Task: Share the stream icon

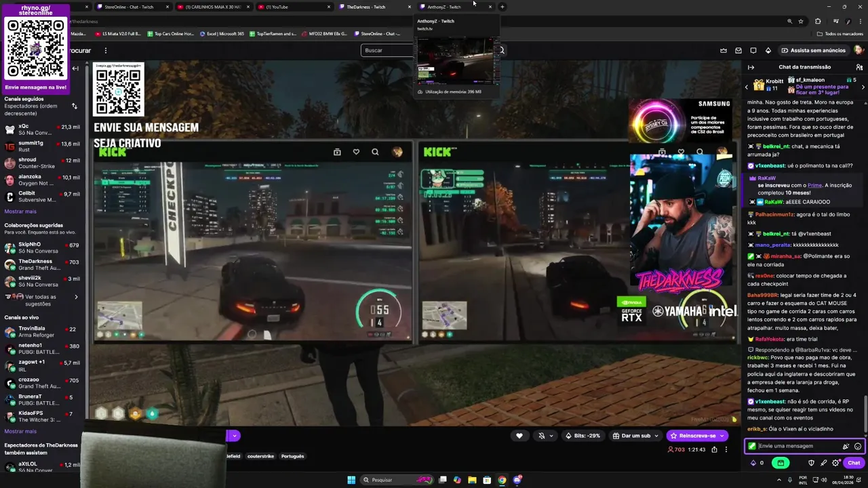Action: (x=714, y=449)
